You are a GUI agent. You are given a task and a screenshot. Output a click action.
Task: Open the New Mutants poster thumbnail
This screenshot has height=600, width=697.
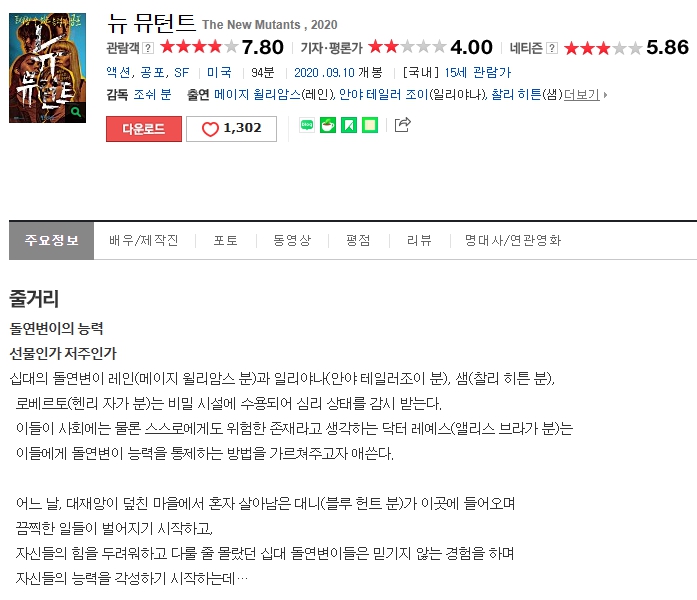pyautogui.click(x=47, y=68)
